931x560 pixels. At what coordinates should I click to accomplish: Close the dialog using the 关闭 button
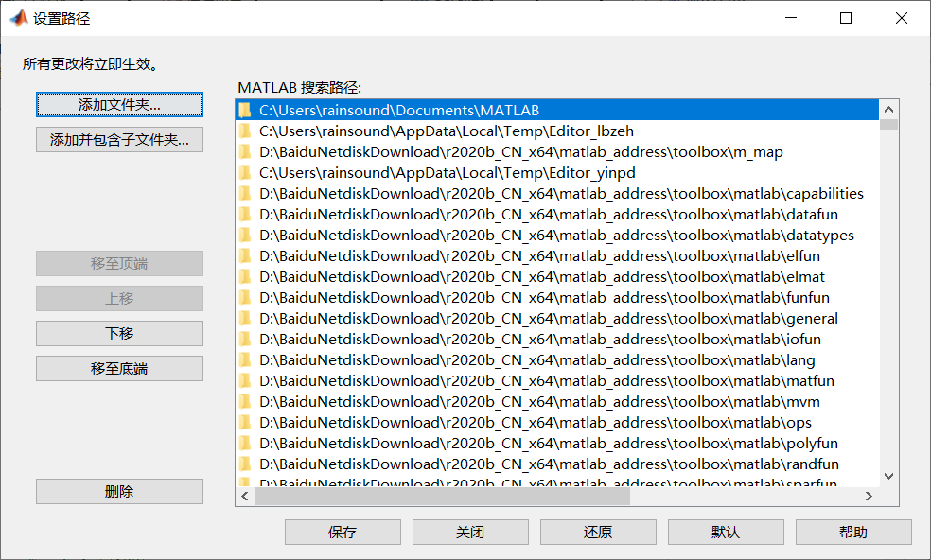470,532
